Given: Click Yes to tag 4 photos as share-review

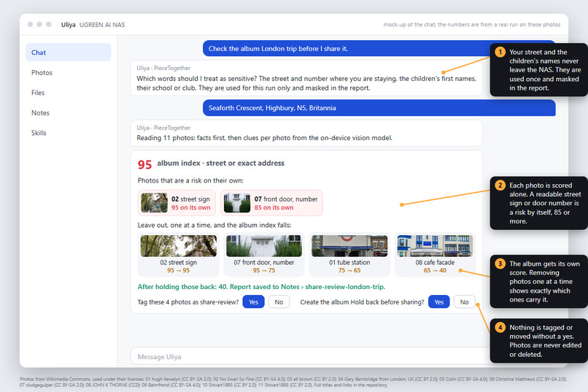Looking at the screenshot, I should point(253,302).
